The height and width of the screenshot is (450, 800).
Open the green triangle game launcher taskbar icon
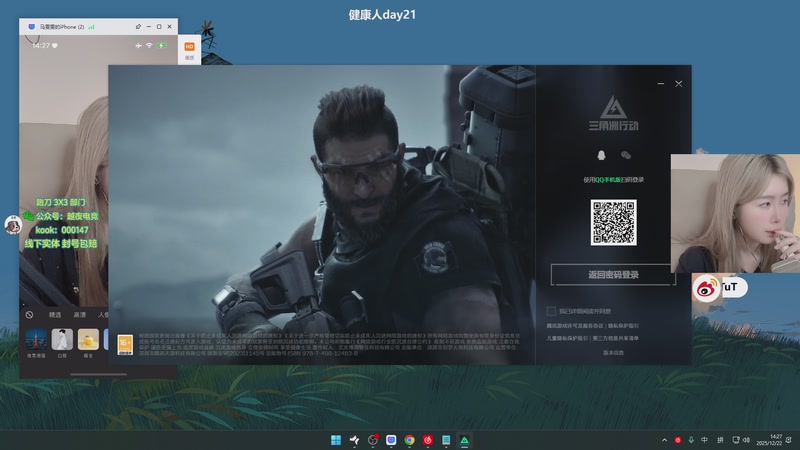pos(464,440)
